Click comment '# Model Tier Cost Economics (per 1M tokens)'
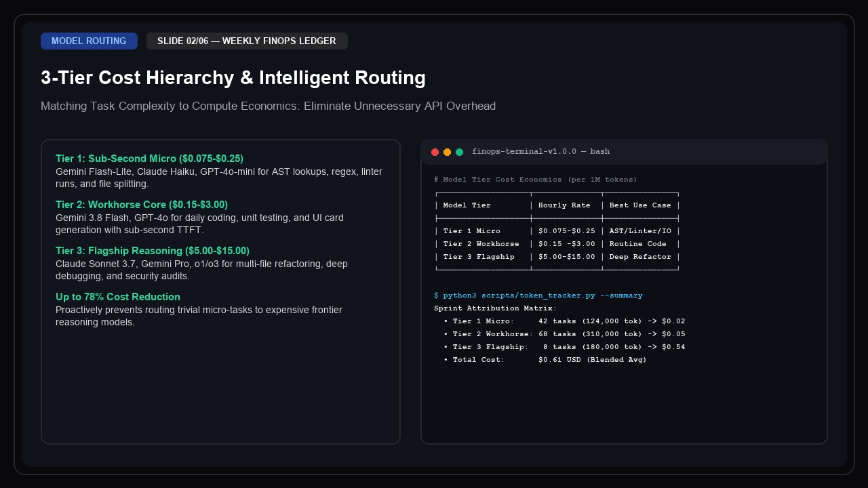The image size is (868, 488). [x=536, y=180]
